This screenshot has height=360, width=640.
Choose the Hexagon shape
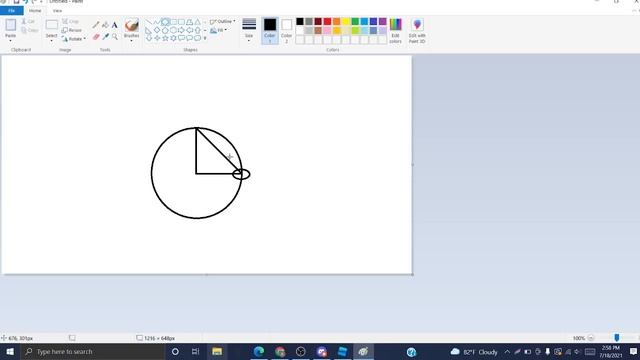point(173,30)
